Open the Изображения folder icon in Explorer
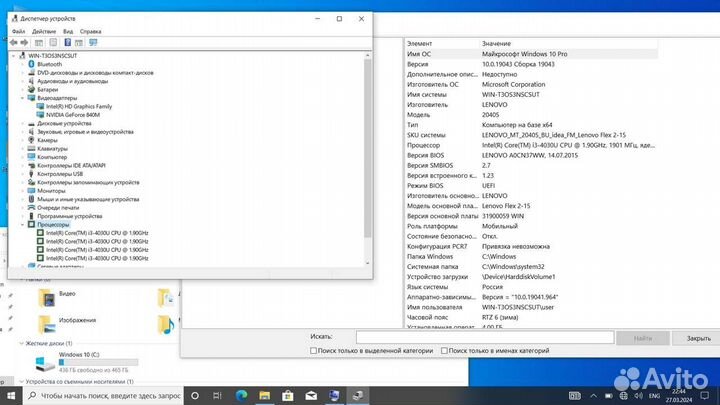The image size is (720, 405). coord(47,324)
